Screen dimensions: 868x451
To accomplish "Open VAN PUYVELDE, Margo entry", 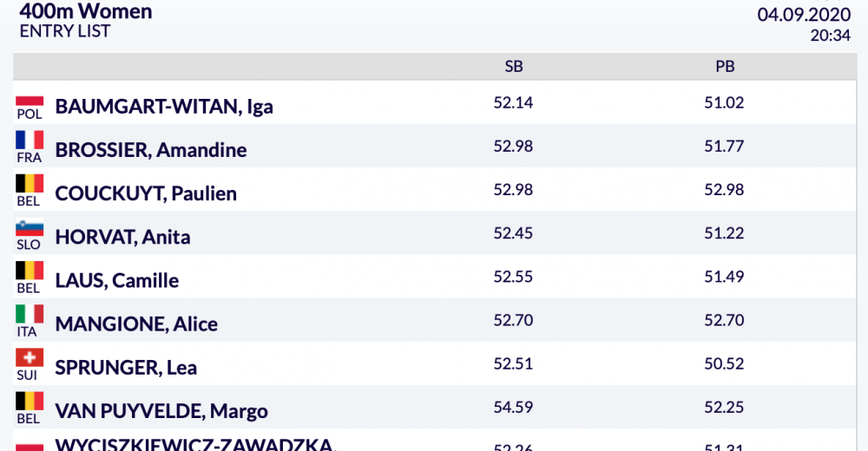I will (x=161, y=411).
